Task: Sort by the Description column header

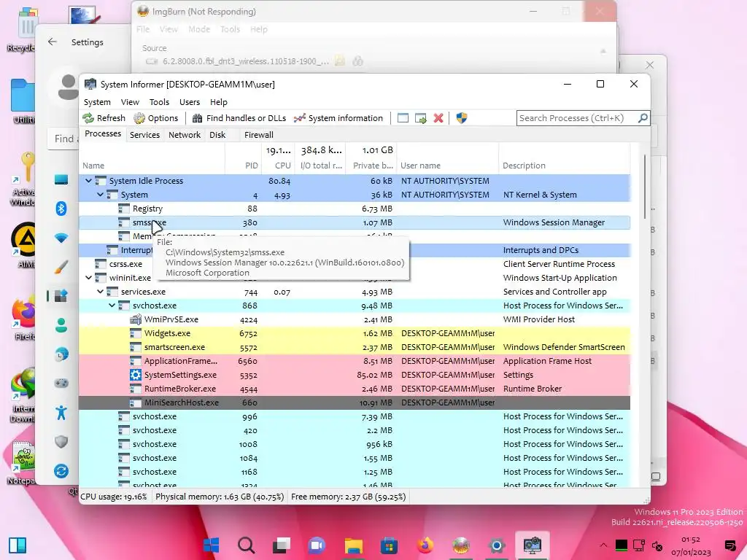Action: tap(565, 166)
